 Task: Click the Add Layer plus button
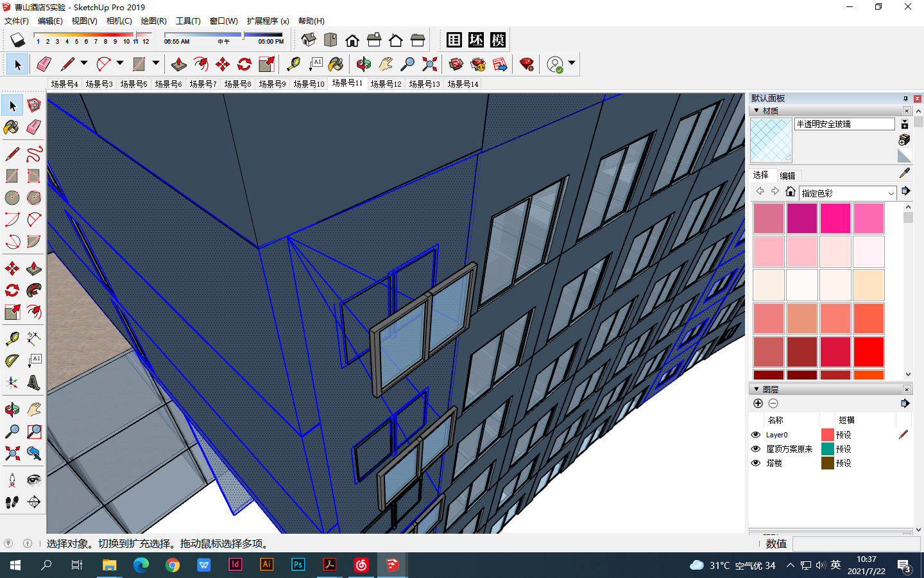point(758,403)
